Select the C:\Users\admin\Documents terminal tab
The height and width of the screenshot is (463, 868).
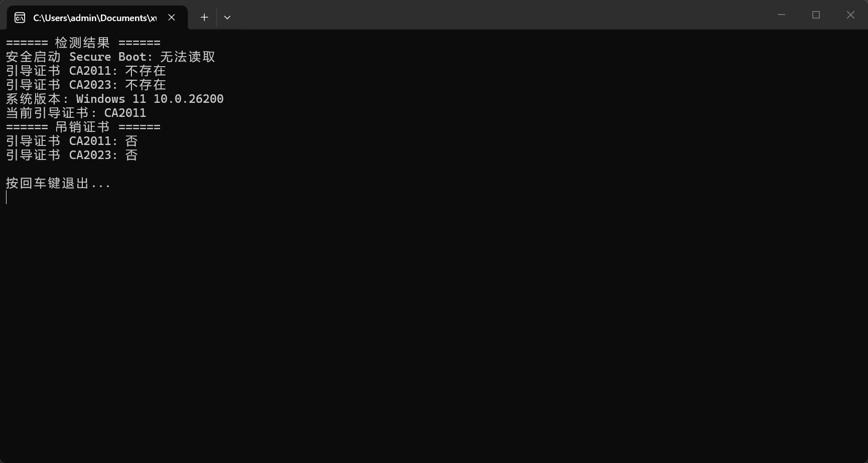pos(97,18)
